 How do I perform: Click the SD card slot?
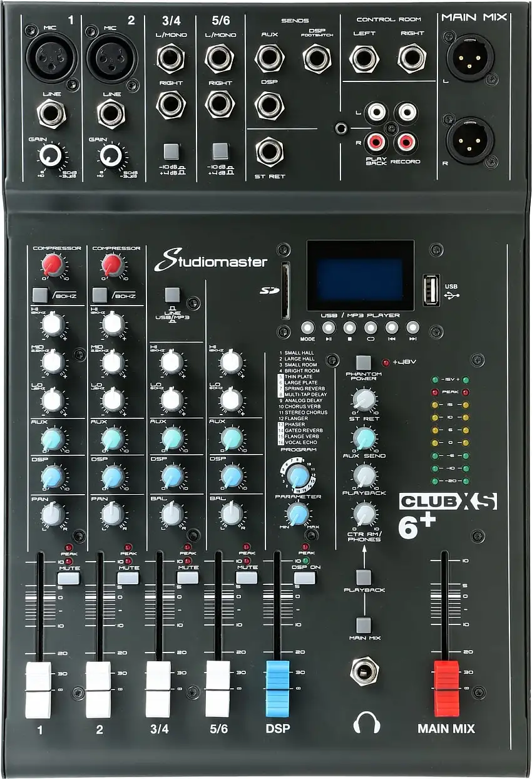[285, 290]
